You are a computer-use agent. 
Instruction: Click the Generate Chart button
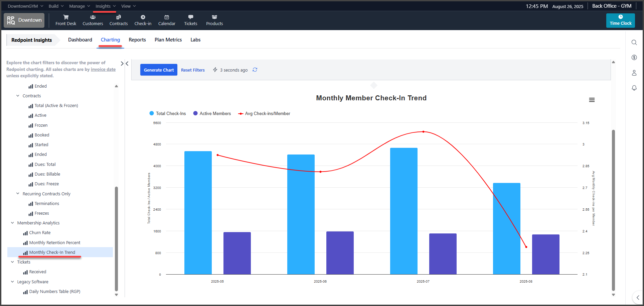159,70
